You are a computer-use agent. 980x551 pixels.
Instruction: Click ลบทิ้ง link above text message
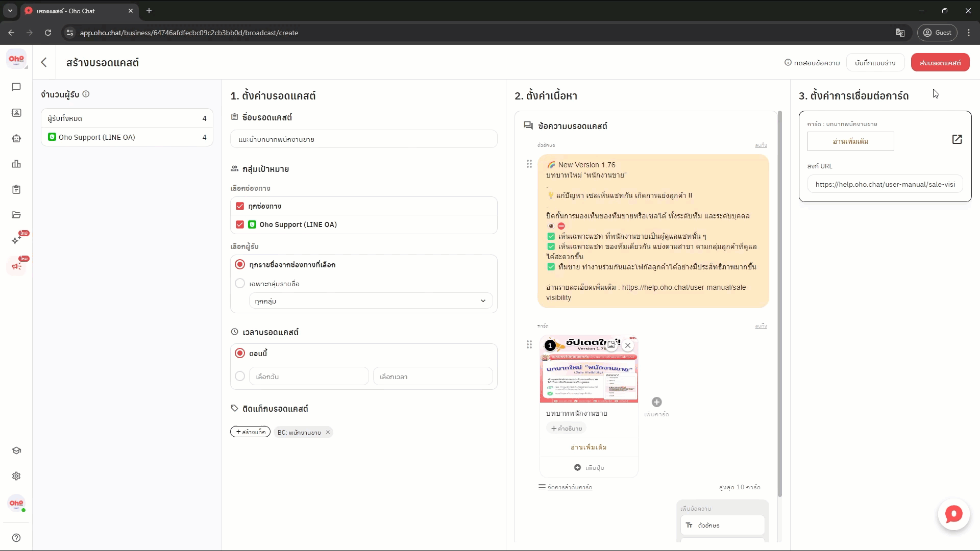pyautogui.click(x=761, y=145)
